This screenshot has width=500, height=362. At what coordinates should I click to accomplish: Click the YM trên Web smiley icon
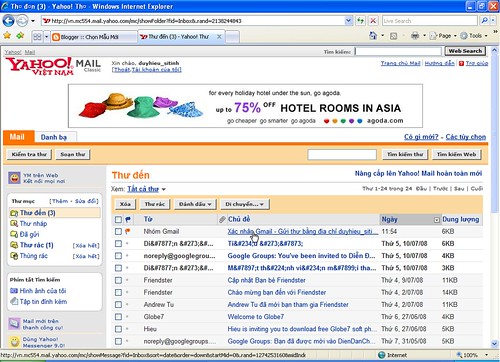(x=14, y=178)
